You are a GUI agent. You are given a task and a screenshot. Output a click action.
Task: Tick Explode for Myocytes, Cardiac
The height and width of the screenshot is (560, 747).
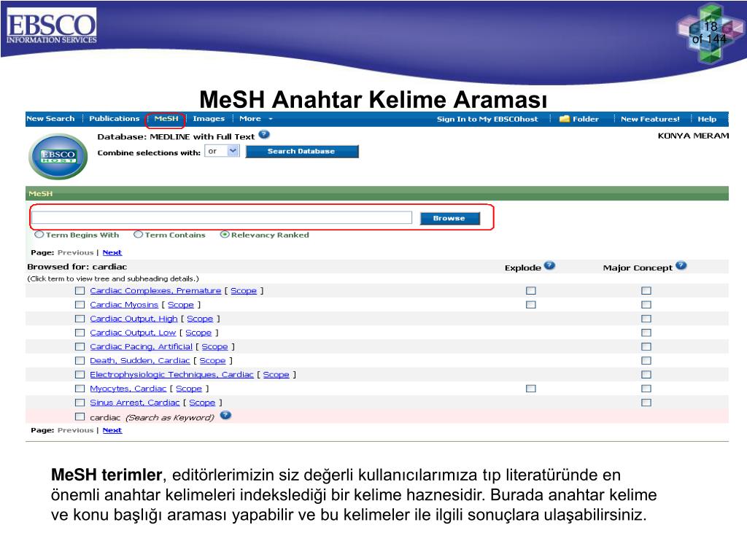point(531,389)
